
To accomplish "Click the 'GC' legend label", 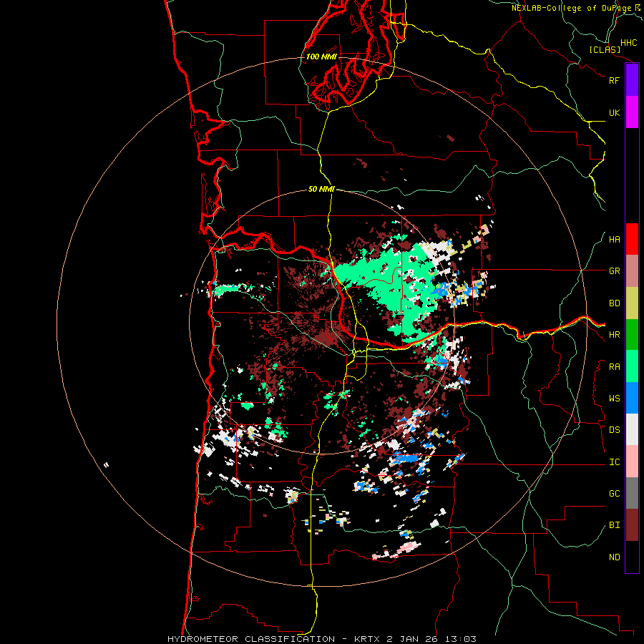I will [x=614, y=494].
